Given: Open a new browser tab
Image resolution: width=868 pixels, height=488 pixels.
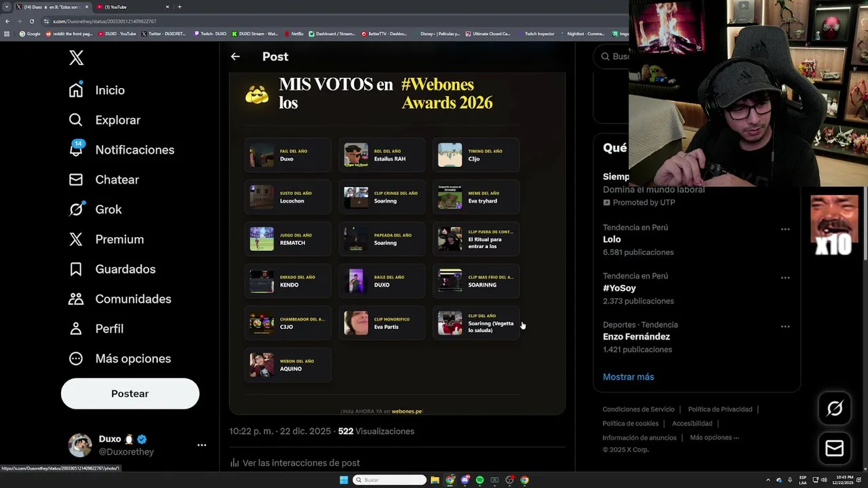Looking at the screenshot, I should click(x=179, y=7).
